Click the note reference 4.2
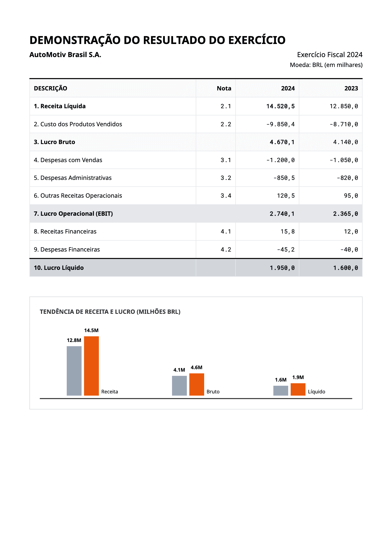 point(226,250)
